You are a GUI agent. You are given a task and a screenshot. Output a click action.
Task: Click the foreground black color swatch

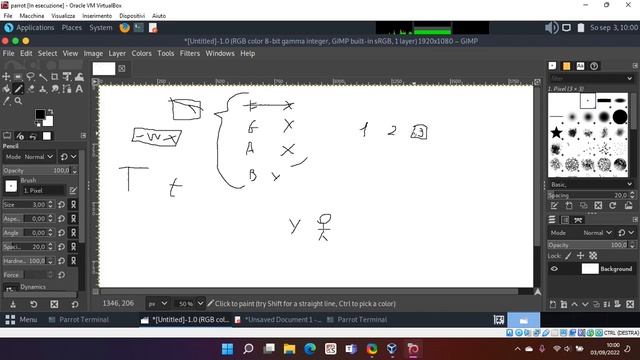[40, 114]
